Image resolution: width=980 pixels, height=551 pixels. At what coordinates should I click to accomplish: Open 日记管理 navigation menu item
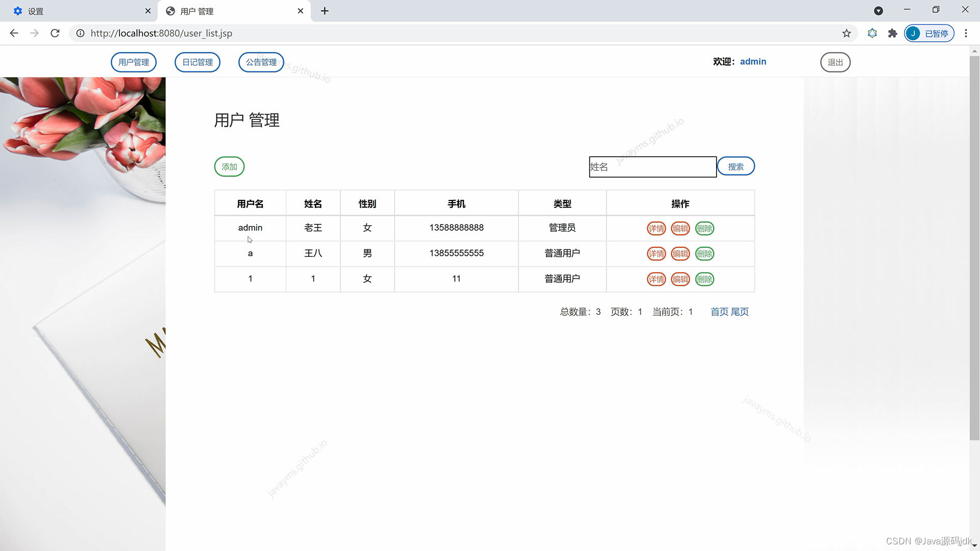click(x=197, y=62)
